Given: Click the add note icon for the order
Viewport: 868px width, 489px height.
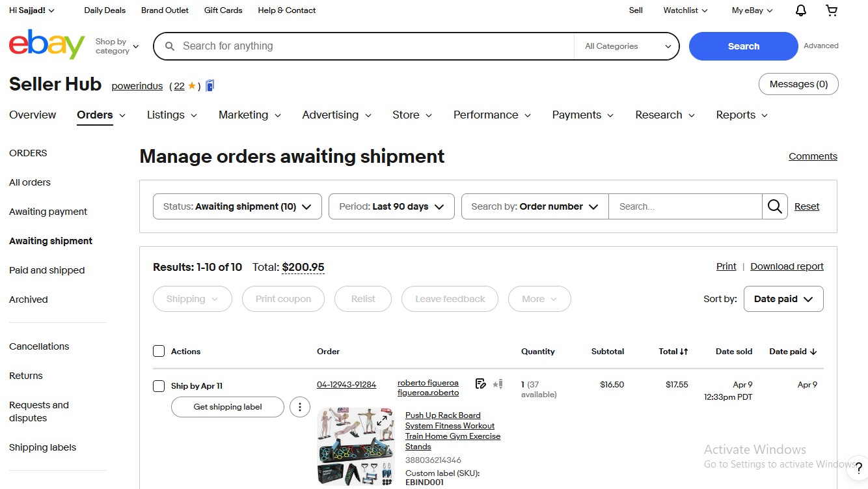Looking at the screenshot, I should pyautogui.click(x=481, y=384).
